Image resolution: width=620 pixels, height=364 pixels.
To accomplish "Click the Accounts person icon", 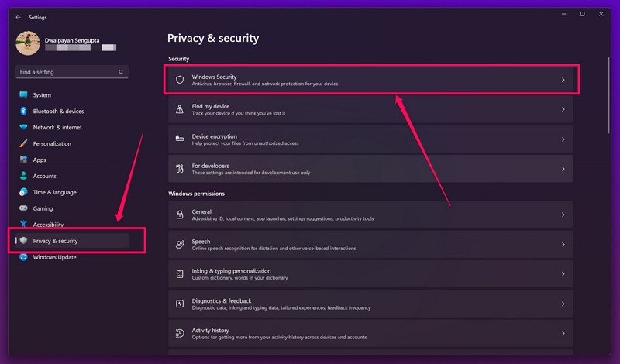I will pos(24,177).
